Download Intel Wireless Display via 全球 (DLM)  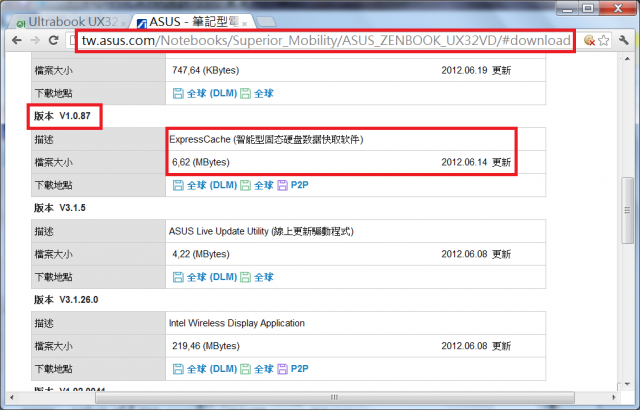tap(212, 369)
